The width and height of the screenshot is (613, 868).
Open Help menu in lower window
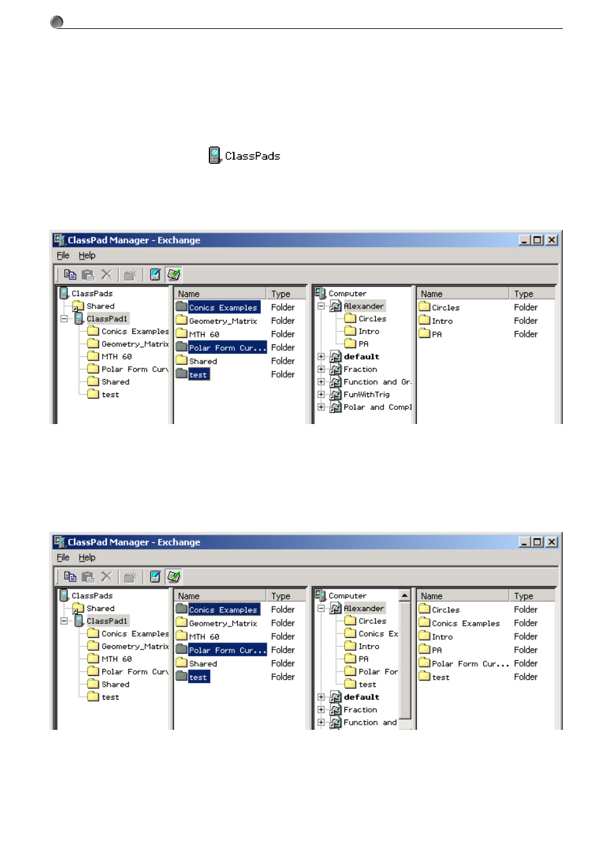click(87, 558)
